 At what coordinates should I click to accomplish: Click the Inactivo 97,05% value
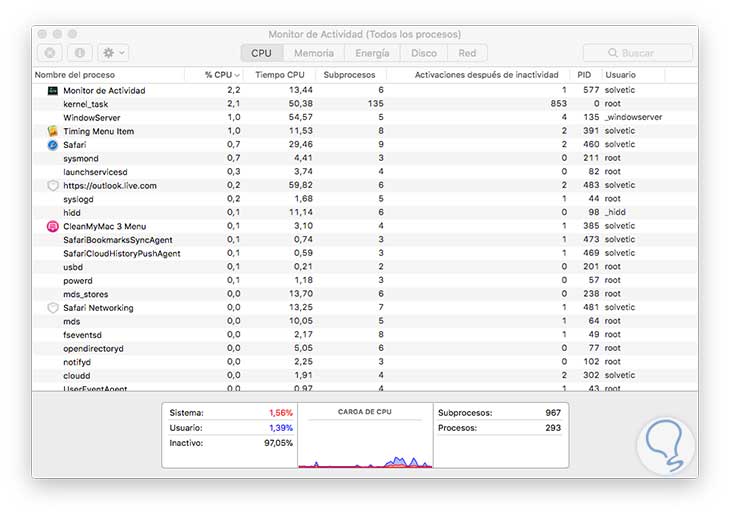[278, 443]
